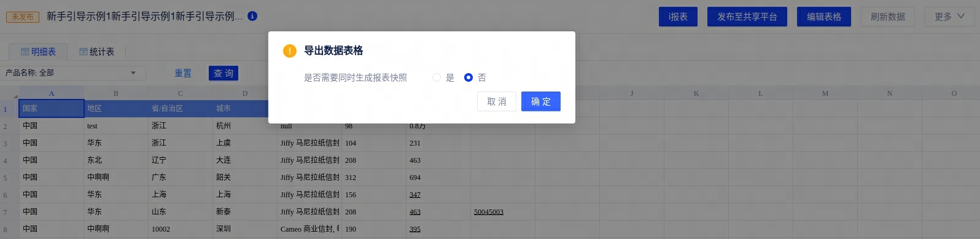Switch to the 统计表 tab
The image size is (980, 239).
pyautogui.click(x=96, y=52)
